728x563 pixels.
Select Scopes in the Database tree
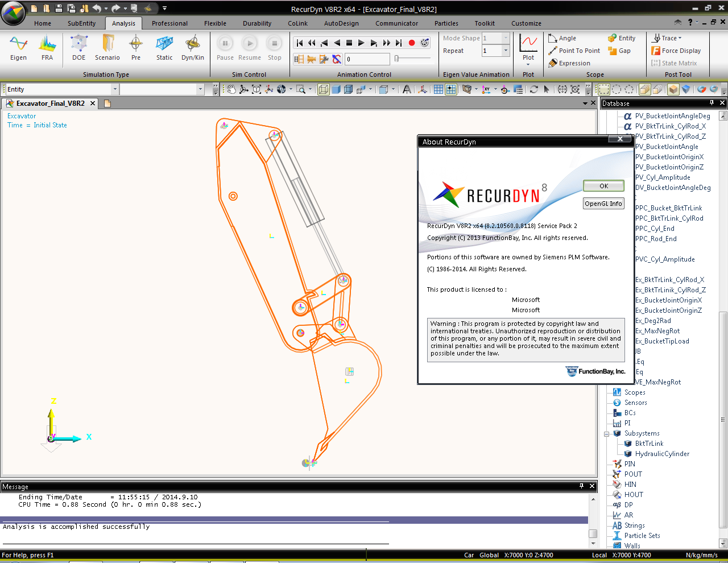[635, 392]
